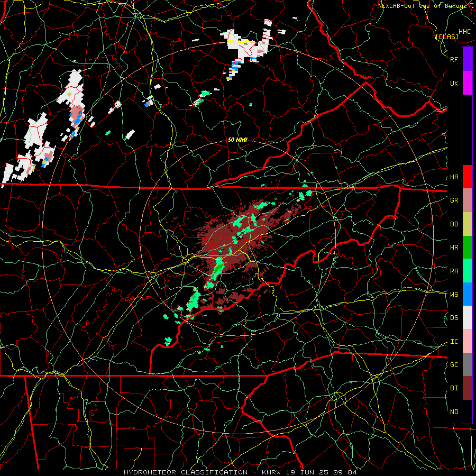
Task: Click the HA legend label
Action: coord(454,177)
